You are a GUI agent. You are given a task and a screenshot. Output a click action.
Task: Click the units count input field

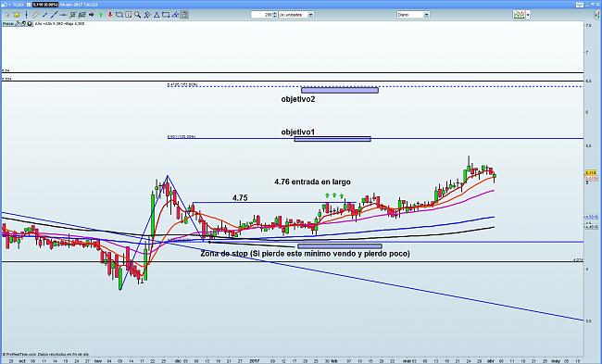261,15
